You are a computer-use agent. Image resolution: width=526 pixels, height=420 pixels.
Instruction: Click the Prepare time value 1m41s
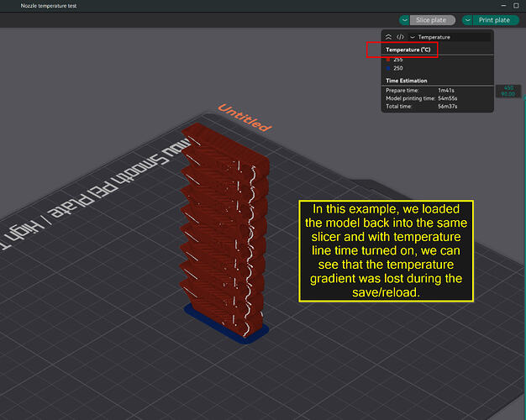pos(446,90)
